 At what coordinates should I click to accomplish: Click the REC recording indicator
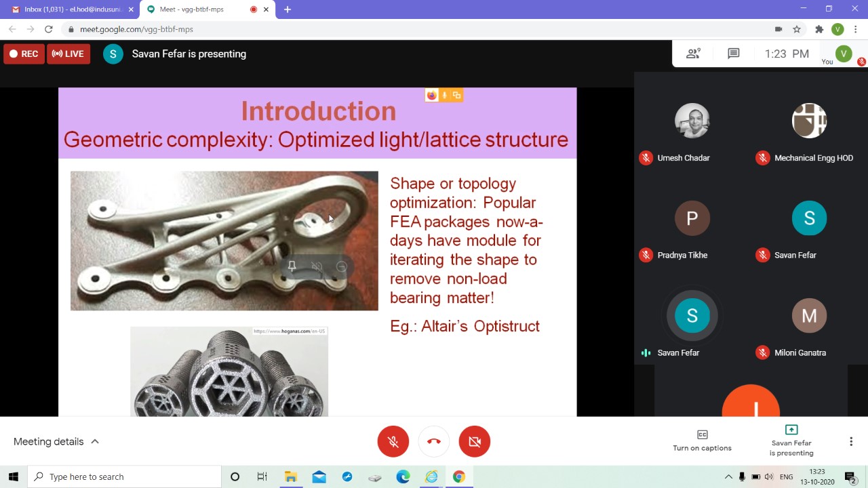tap(24, 54)
